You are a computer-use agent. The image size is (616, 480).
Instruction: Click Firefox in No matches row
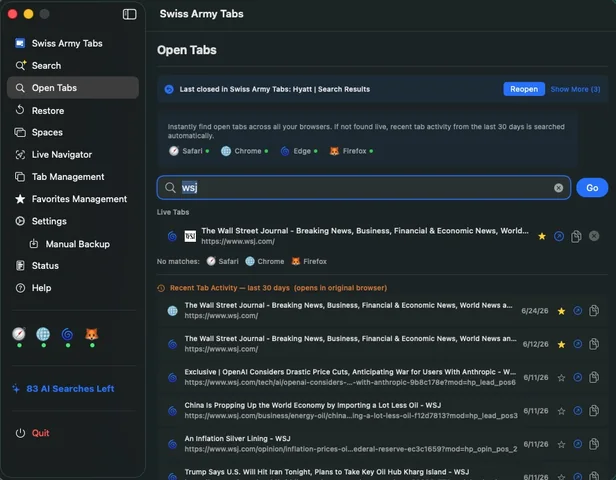coord(309,261)
